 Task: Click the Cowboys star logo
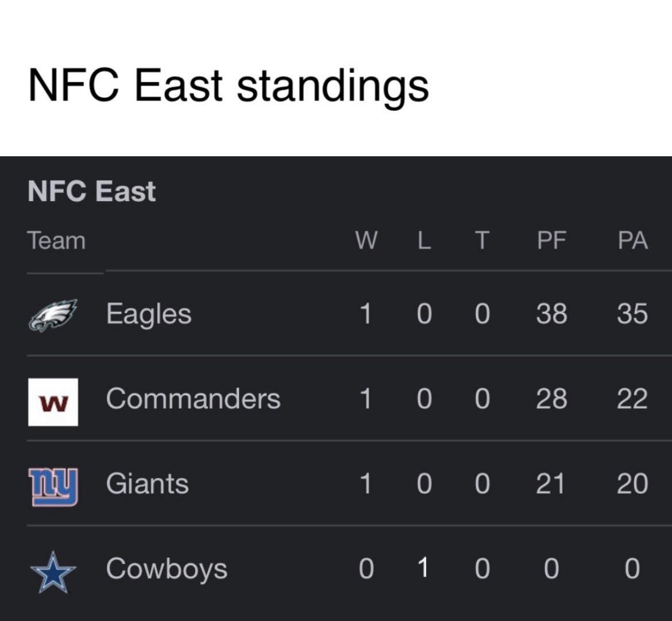(53, 572)
